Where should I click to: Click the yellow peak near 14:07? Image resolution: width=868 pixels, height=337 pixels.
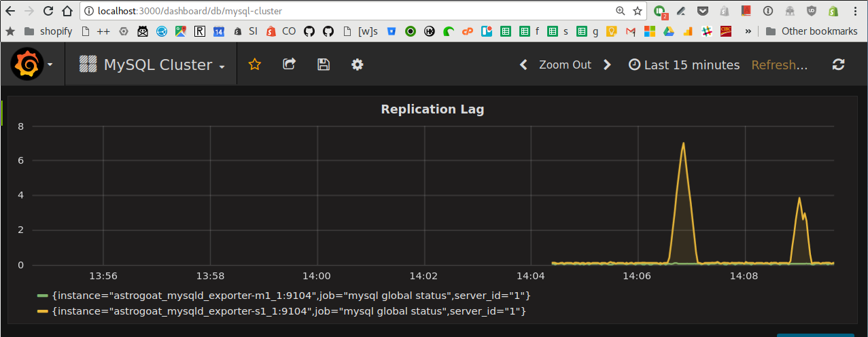(x=683, y=143)
